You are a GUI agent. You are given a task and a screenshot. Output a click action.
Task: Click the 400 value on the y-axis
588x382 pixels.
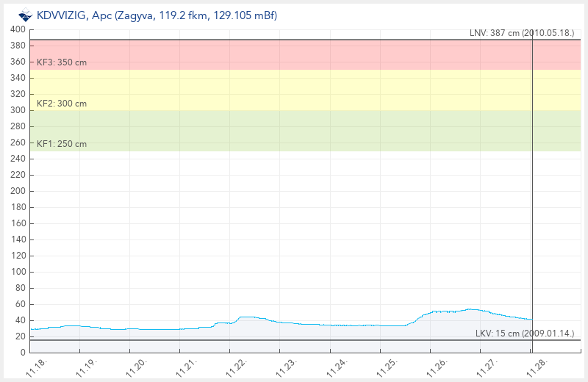(x=18, y=30)
